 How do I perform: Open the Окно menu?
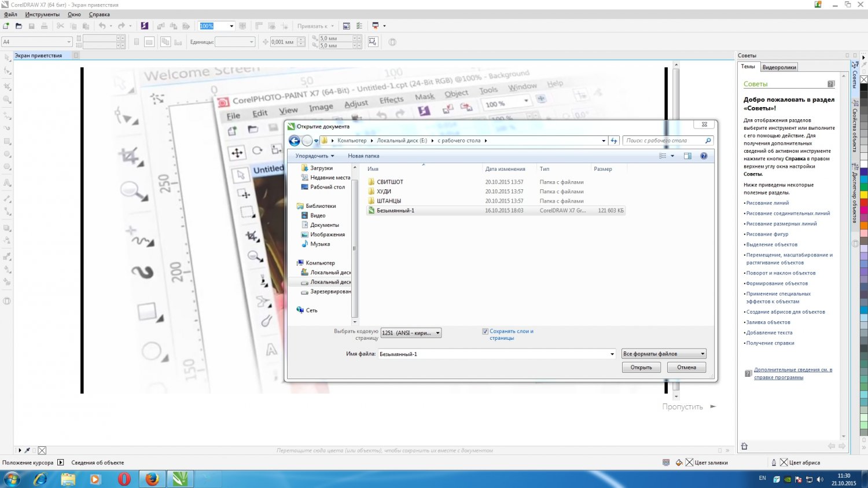[x=74, y=14]
